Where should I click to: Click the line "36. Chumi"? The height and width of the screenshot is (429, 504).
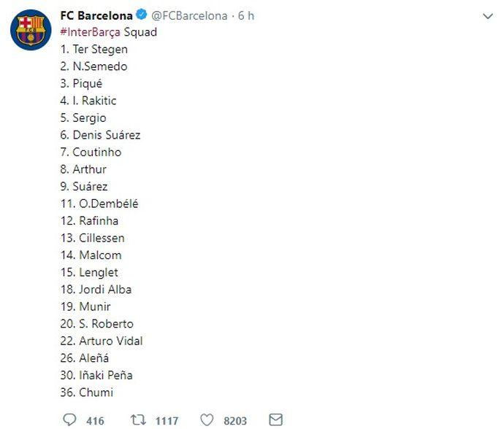pyautogui.click(x=87, y=393)
